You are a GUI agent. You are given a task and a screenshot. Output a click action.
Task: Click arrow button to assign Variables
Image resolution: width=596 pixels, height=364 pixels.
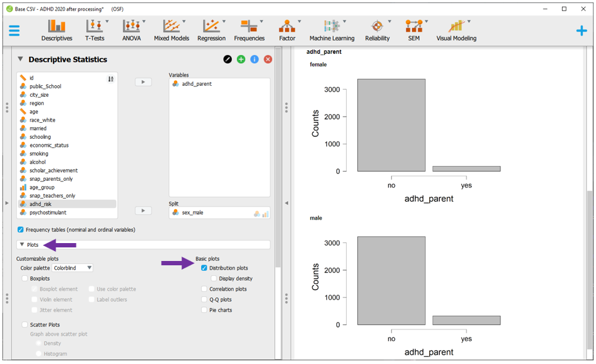(x=143, y=82)
